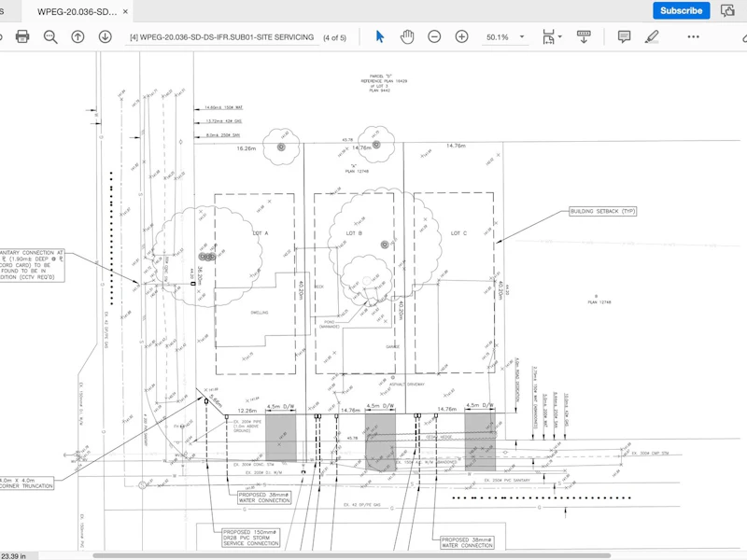Activate the hand pan tool
The height and width of the screenshot is (560, 747).
407,36
